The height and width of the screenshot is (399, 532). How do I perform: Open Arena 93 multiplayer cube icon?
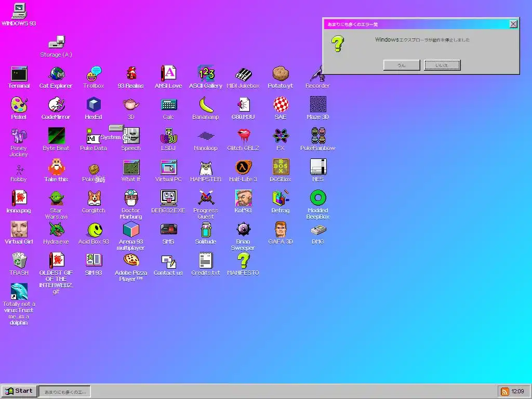coord(131,229)
